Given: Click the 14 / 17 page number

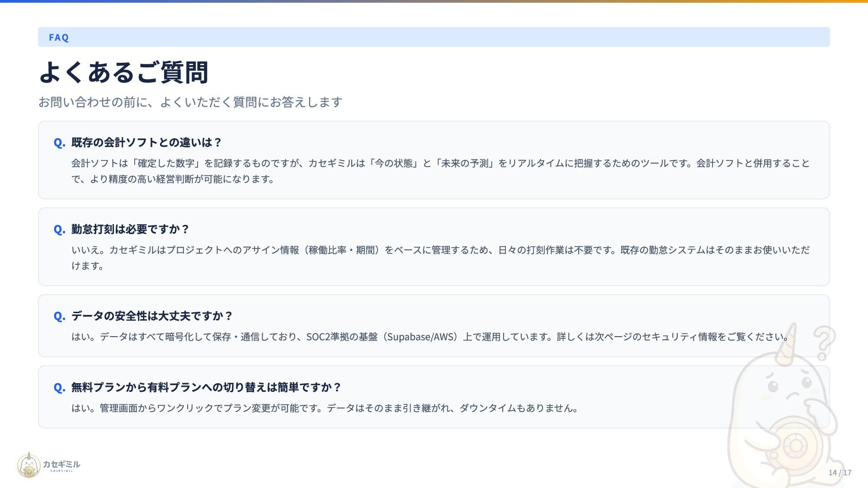Looking at the screenshot, I should (840, 473).
